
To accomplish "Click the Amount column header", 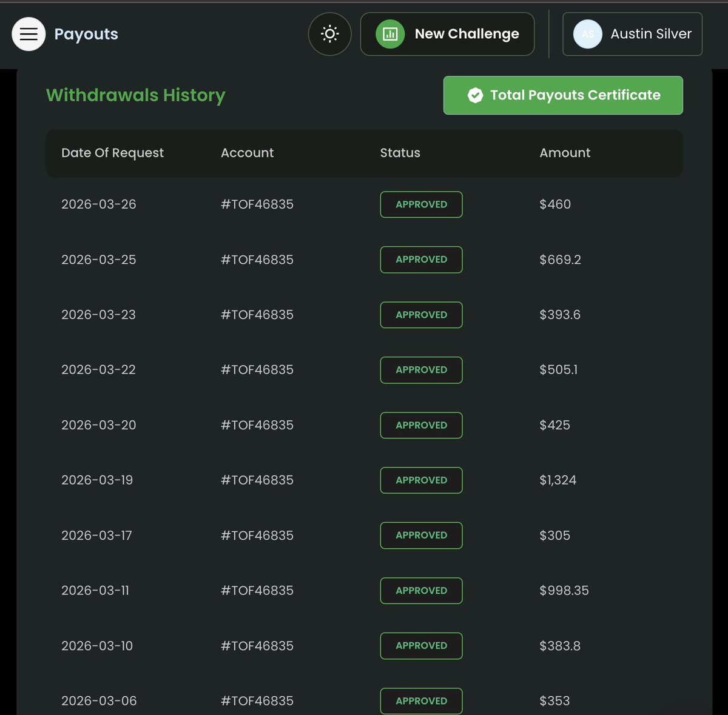I will pos(565,153).
